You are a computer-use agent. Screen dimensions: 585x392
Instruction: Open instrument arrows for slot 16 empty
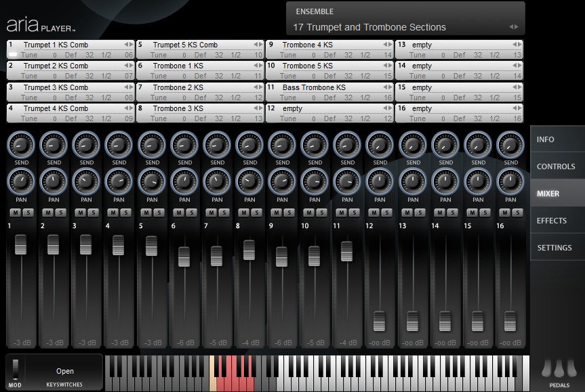(517, 108)
